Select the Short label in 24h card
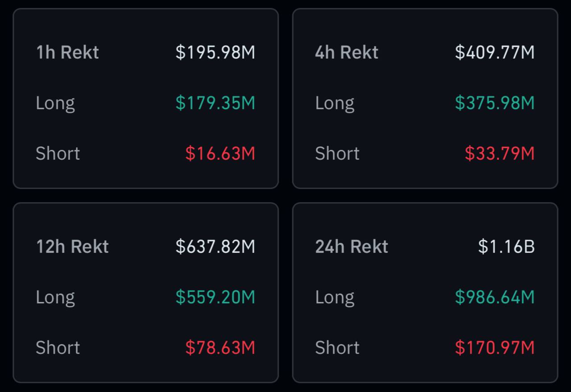 tap(337, 348)
